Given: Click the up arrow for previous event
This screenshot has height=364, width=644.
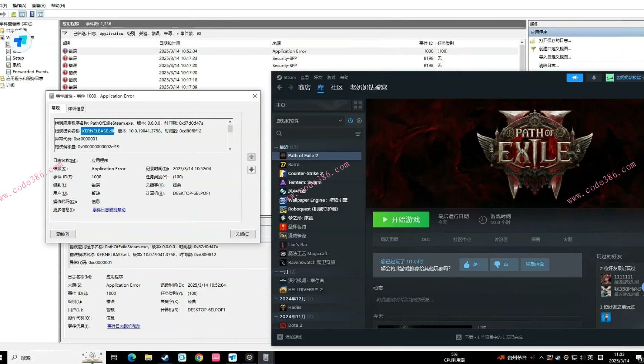Looking at the screenshot, I should [x=251, y=157].
